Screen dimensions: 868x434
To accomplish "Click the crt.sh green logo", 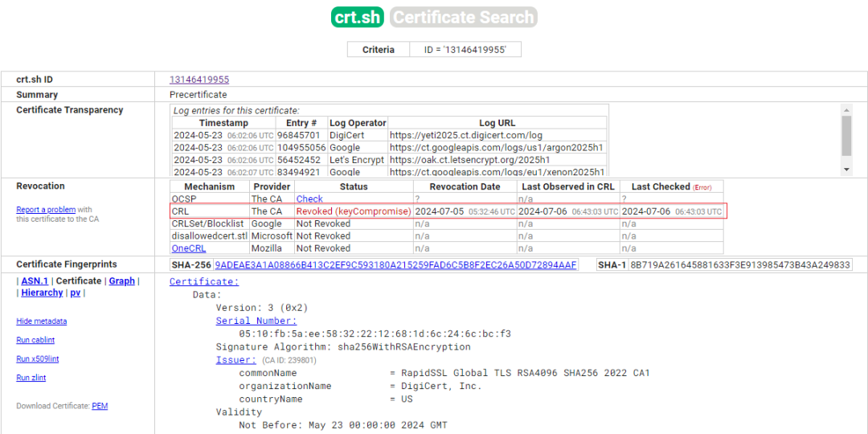I will (x=358, y=17).
